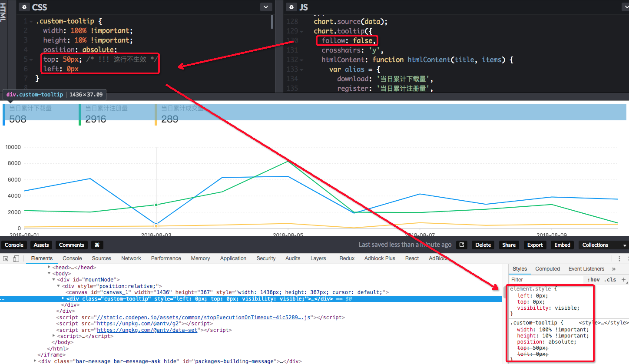The width and height of the screenshot is (629, 364).
Task: Click the Export button
Action: click(535, 245)
